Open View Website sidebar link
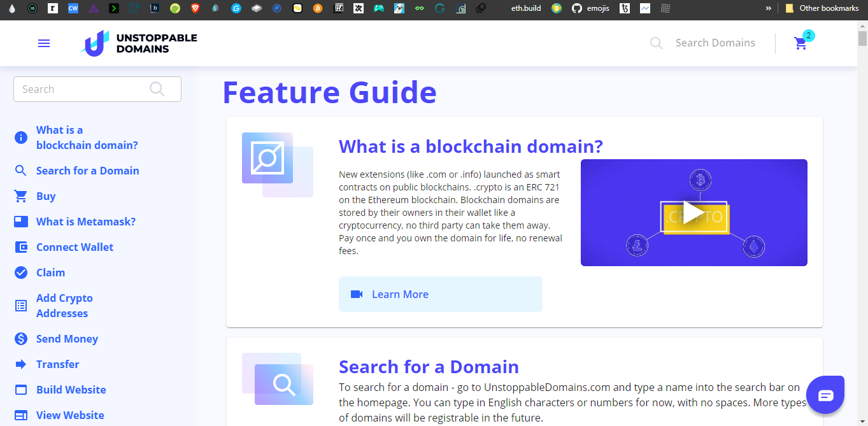The height and width of the screenshot is (426, 868). (x=70, y=415)
